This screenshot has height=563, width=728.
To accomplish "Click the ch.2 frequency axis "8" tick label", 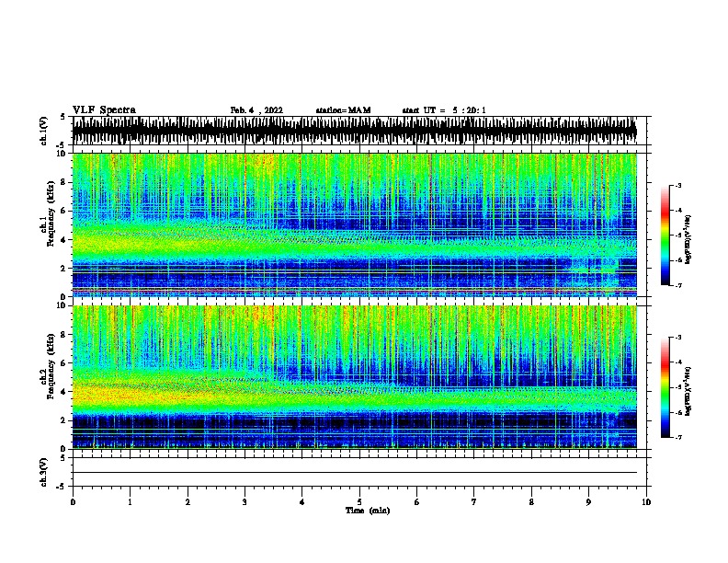I will 63,335.
